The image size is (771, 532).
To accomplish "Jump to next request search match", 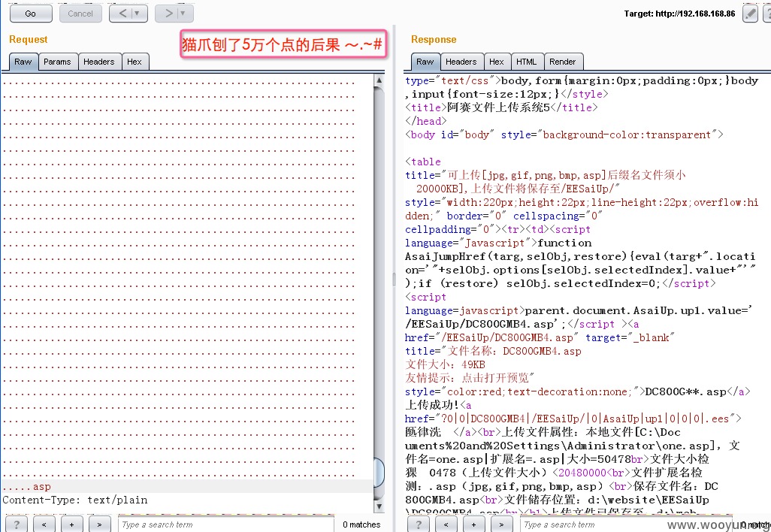I will coord(99,524).
